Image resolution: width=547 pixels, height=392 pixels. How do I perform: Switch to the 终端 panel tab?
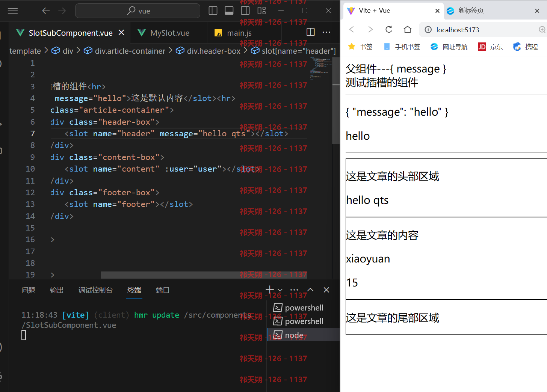tap(134, 290)
